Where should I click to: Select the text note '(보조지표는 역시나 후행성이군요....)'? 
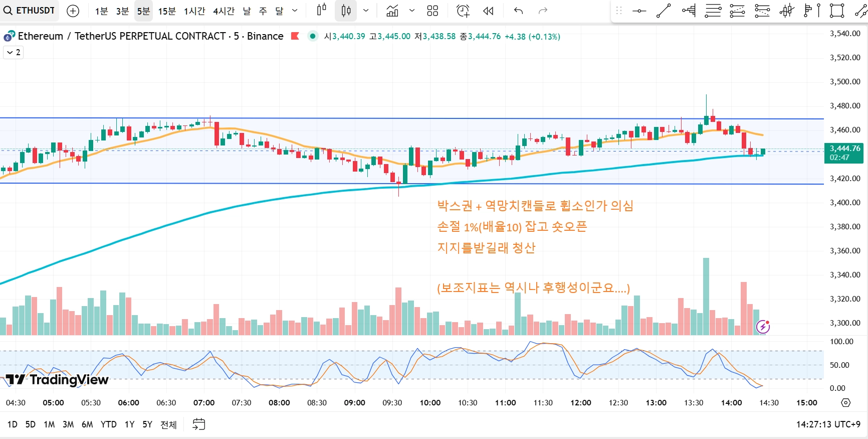(533, 288)
